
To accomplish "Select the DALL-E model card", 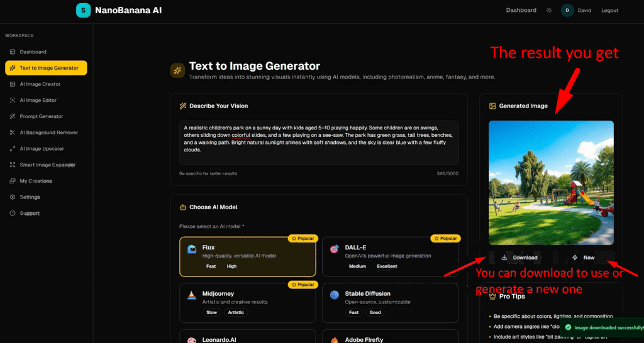I will click(390, 256).
